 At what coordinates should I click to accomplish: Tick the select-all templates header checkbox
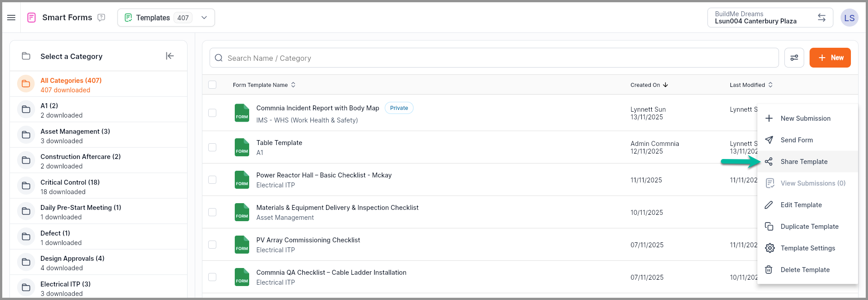[x=212, y=85]
